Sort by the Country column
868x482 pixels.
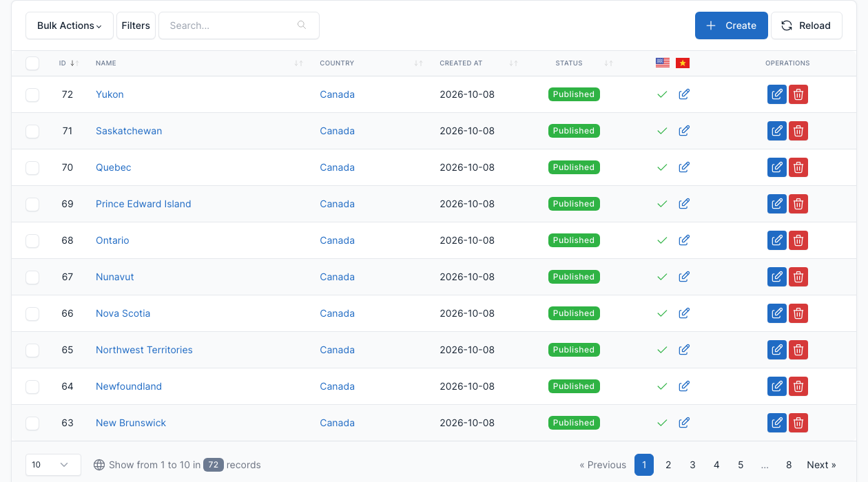(371, 63)
